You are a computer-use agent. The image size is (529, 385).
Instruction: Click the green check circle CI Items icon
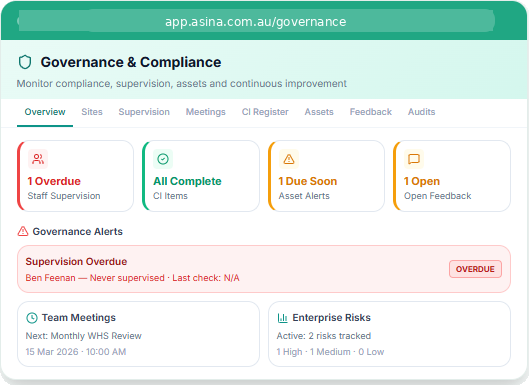click(163, 159)
